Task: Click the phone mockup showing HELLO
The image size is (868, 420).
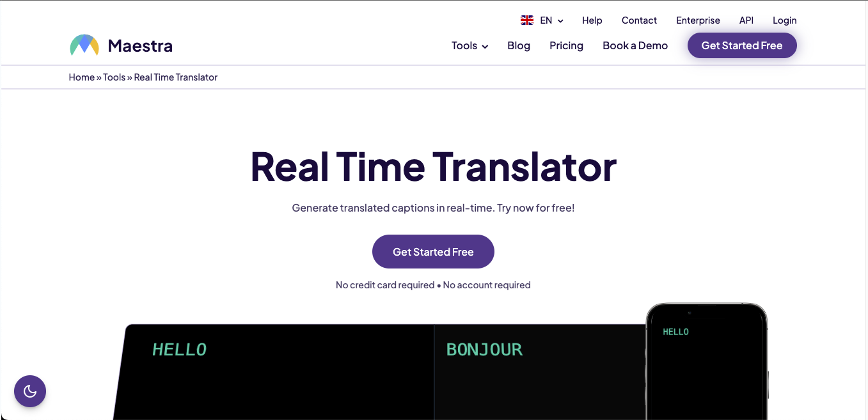Action: coord(707,361)
